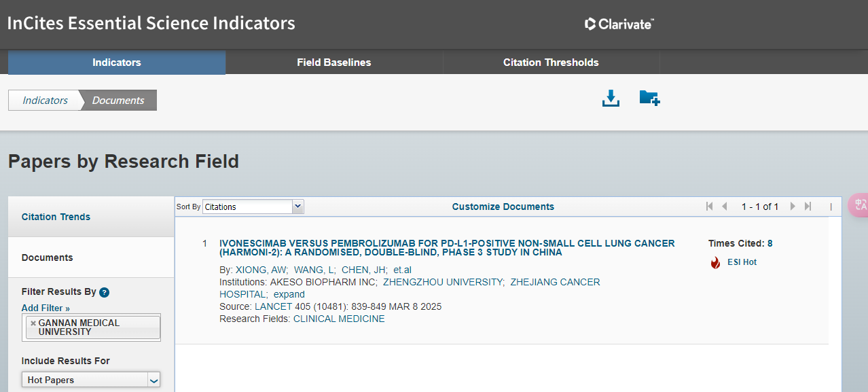Screen dimensions: 868x392
Task: Remove Gannan Medical University filter
Action: (x=33, y=323)
